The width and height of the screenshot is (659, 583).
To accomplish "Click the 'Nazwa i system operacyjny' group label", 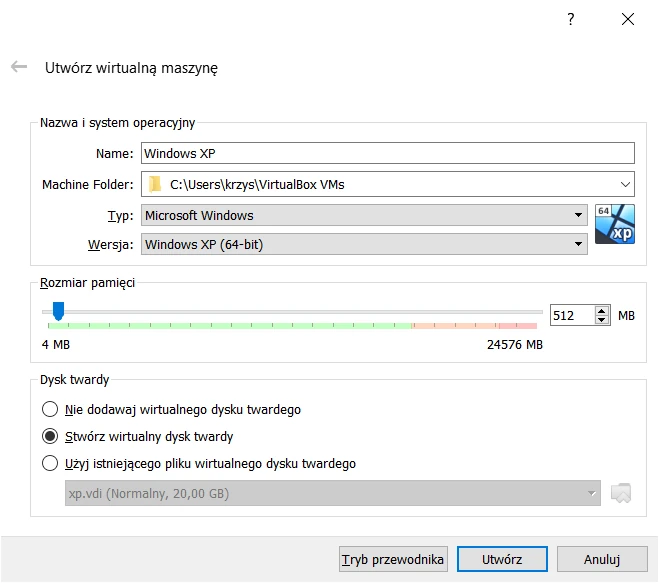I will click(x=117, y=123).
